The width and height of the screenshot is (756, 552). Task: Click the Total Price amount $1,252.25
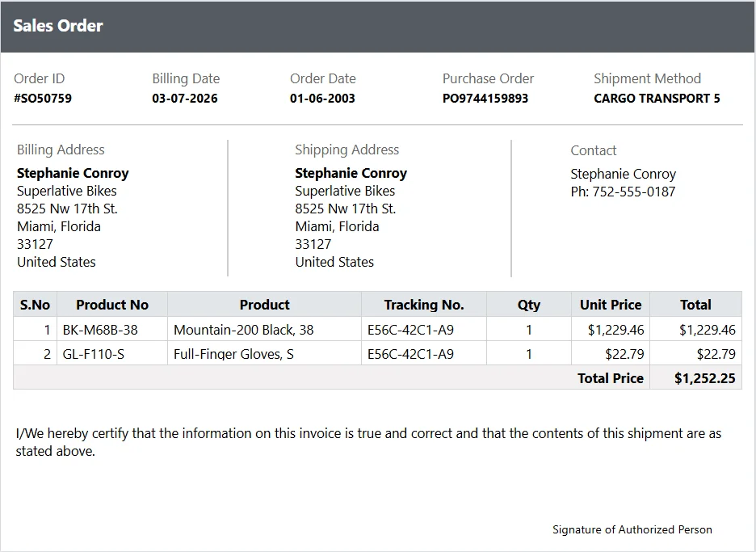[705, 378]
